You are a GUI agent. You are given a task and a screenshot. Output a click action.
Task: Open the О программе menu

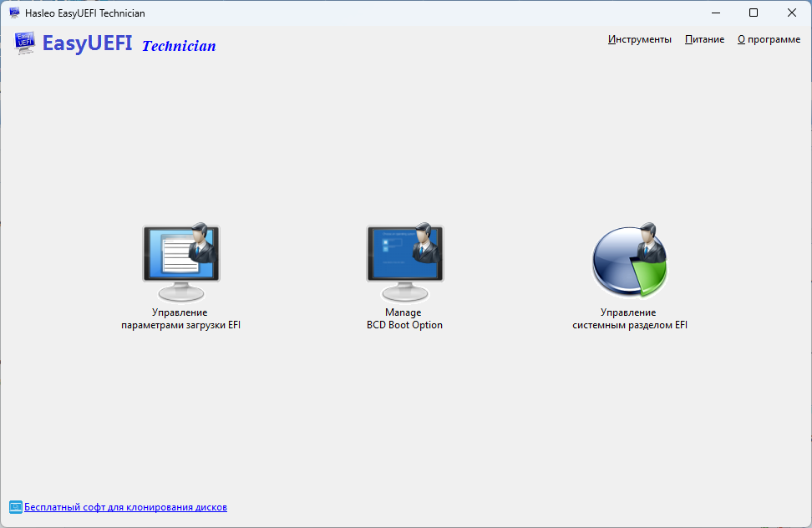point(769,39)
